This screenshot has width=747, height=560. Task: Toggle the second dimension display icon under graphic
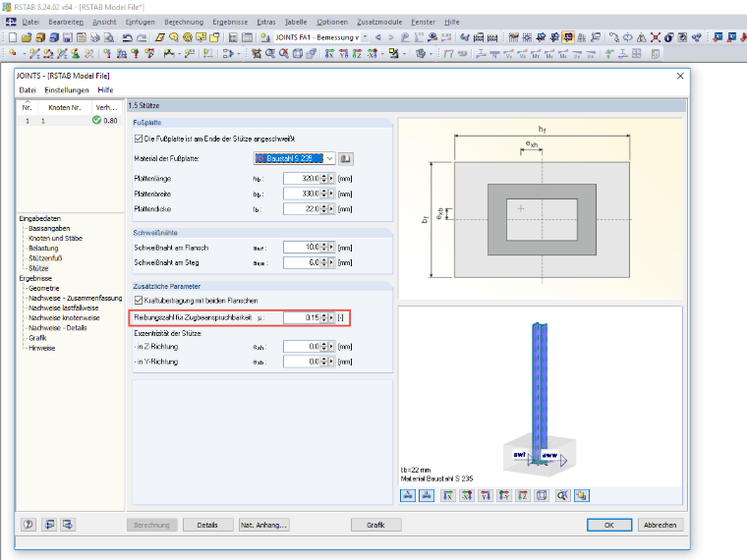point(427,496)
